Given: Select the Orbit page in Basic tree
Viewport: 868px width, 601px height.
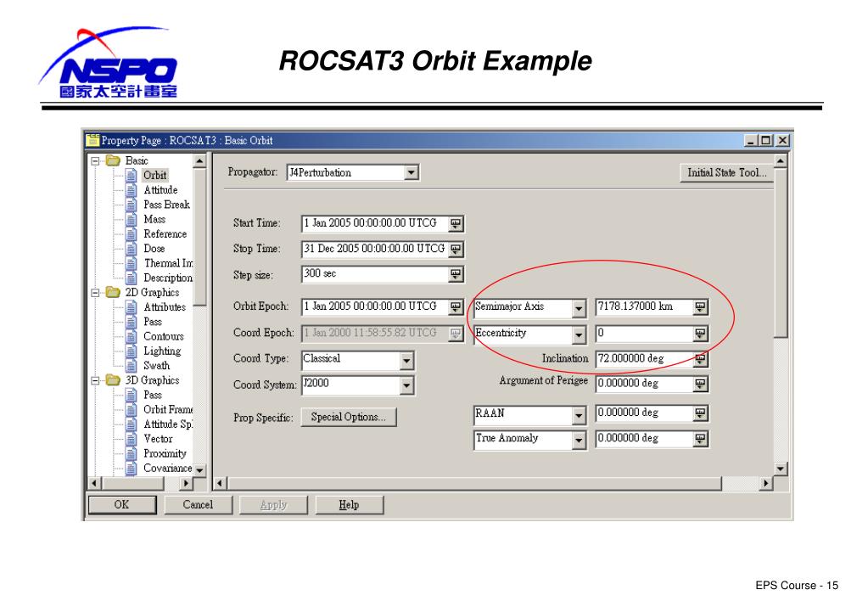Looking at the screenshot, I should coord(155,176).
